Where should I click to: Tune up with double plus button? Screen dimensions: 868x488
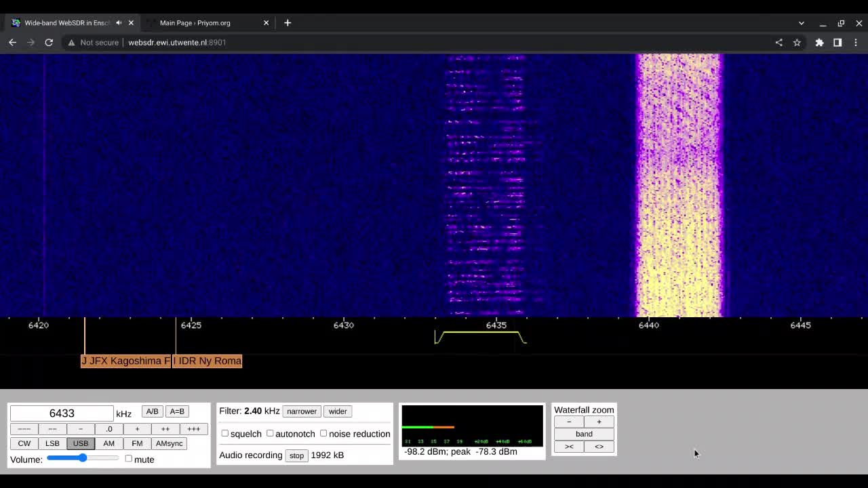point(165,429)
